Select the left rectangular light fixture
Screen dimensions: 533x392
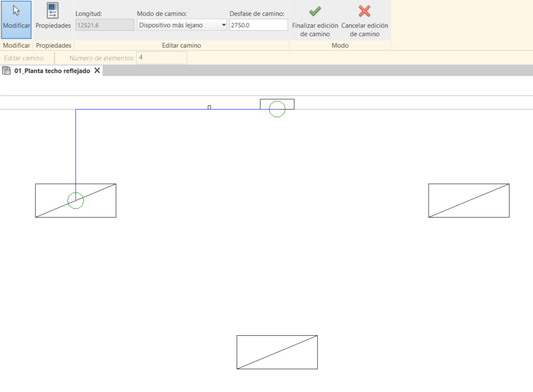[75, 201]
